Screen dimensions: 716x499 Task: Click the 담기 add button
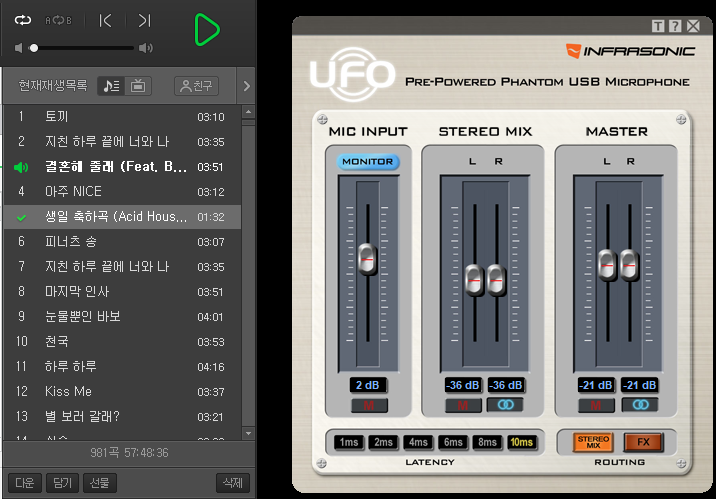(x=63, y=483)
